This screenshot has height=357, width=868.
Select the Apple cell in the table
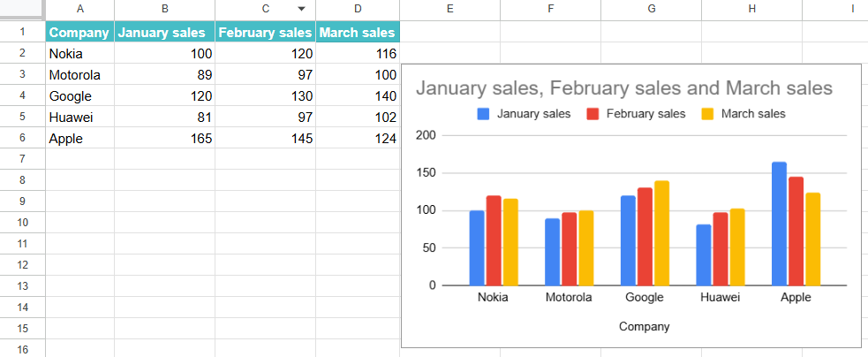[x=80, y=138]
